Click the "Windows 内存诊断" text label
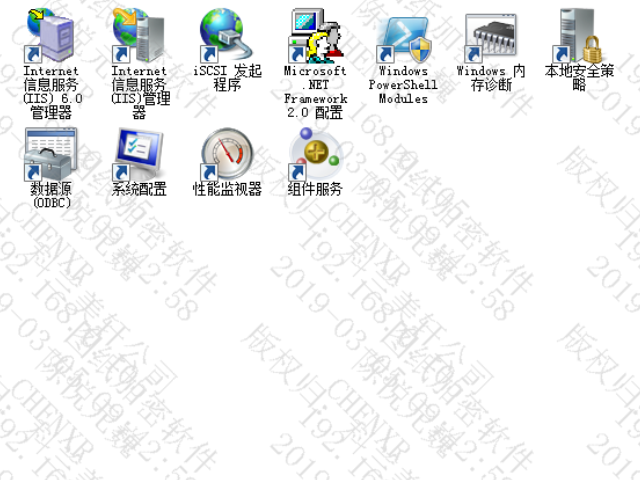Viewport: 640px width, 480px height. 491,78
